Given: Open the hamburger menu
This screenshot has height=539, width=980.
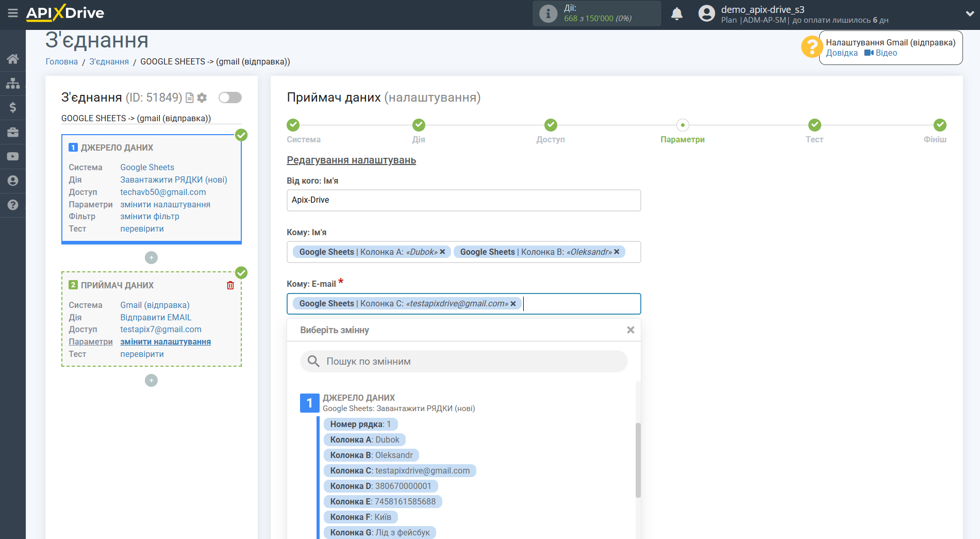Looking at the screenshot, I should [x=13, y=13].
